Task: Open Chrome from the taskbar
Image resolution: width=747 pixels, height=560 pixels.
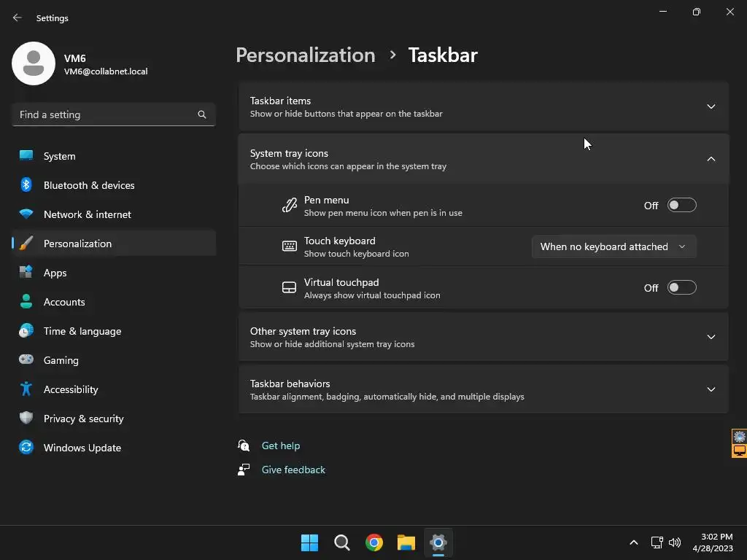Action: (x=374, y=542)
